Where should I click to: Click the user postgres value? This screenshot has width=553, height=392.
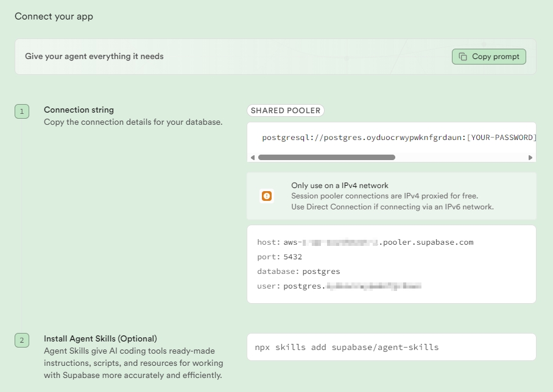(x=353, y=286)
